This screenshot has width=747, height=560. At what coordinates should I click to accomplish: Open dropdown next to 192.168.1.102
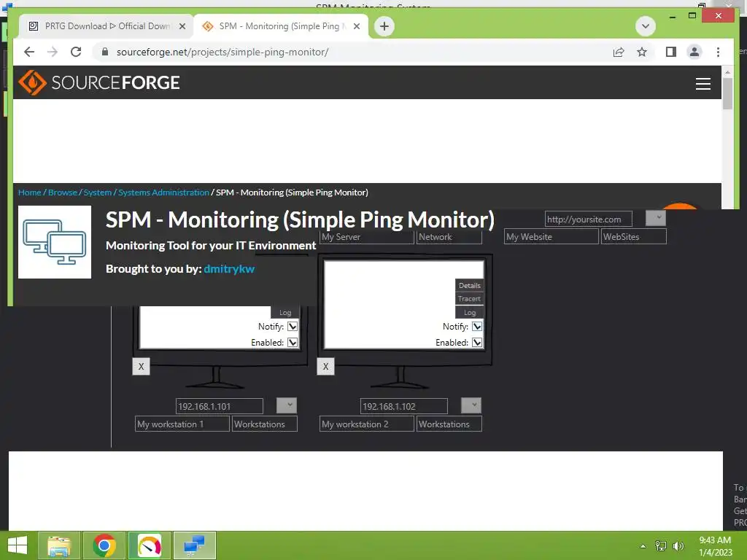coord(471,405)
